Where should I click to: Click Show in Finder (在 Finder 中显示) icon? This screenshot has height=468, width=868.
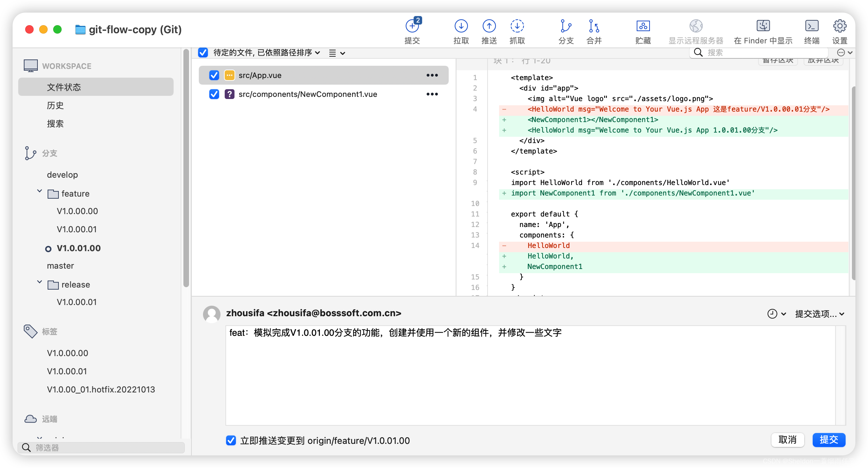(x=763, y=26)
